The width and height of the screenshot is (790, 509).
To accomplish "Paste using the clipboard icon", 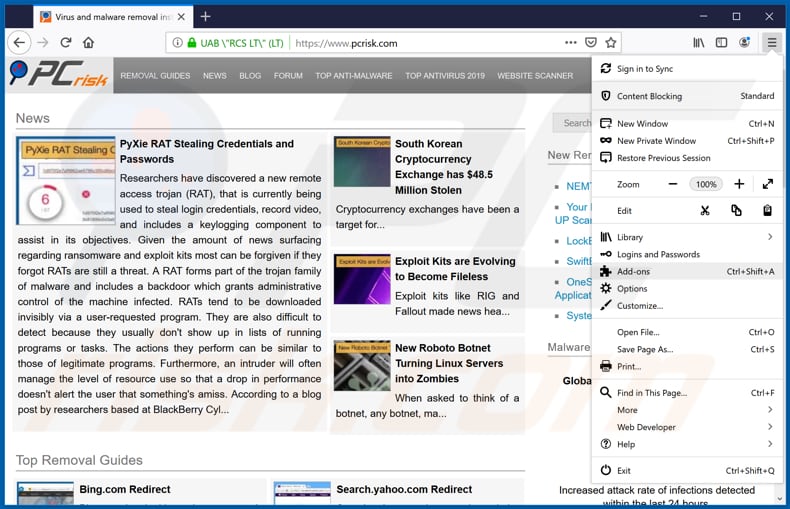I will click(x=767, y=211).
